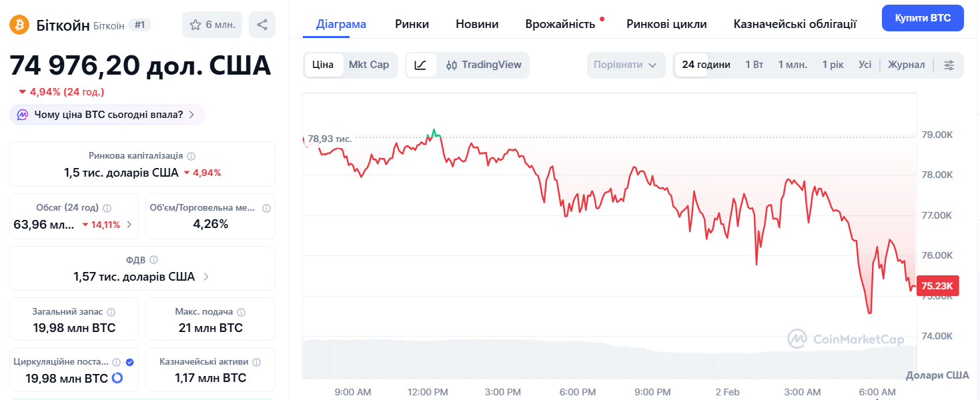The image size is (980, 400).
Task: Switch to the Новини tab
Action: [x=477, y=24]
